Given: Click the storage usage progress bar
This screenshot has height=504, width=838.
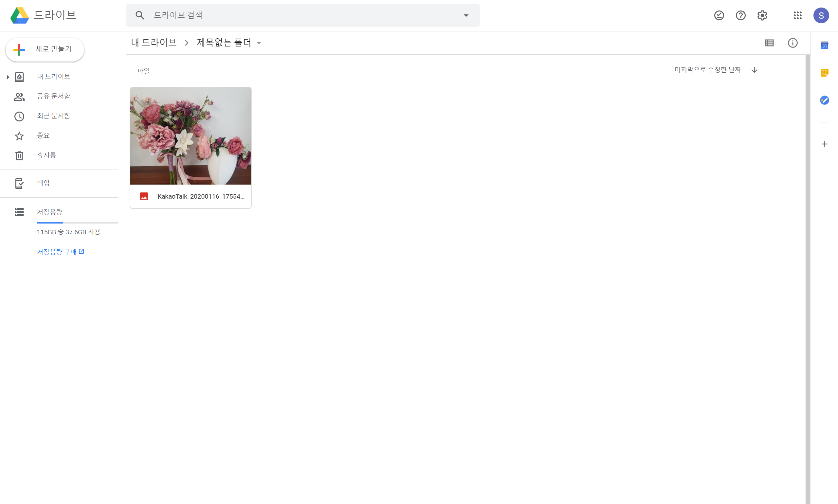Looking at the screenshot, I should [x=77, y=223].
